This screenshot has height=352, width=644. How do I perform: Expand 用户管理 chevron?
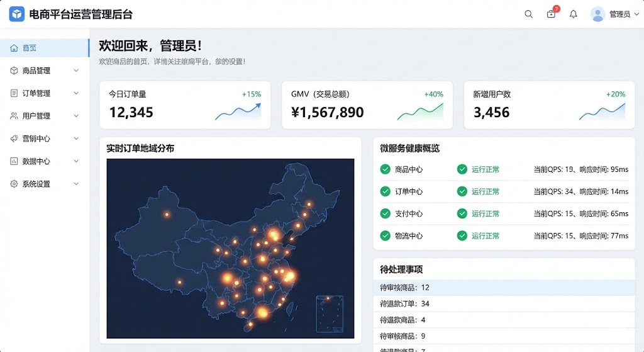tap(76, 116)
